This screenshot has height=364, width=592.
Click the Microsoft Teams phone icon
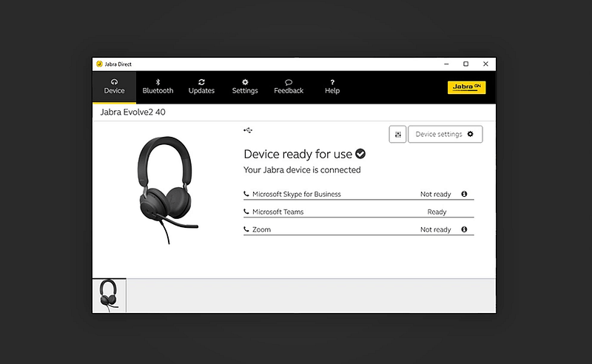[x=246, y=212]
